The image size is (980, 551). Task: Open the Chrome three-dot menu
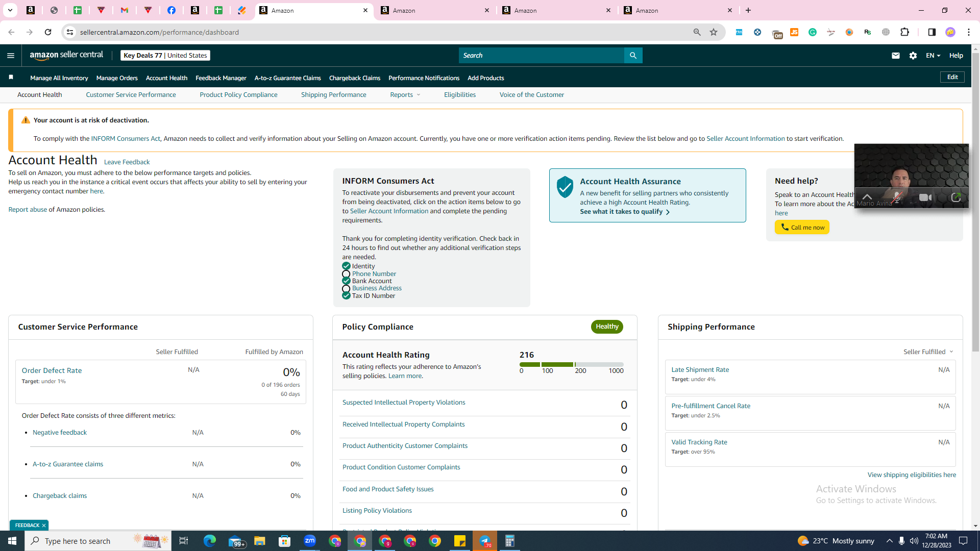[x=969, y=32]
